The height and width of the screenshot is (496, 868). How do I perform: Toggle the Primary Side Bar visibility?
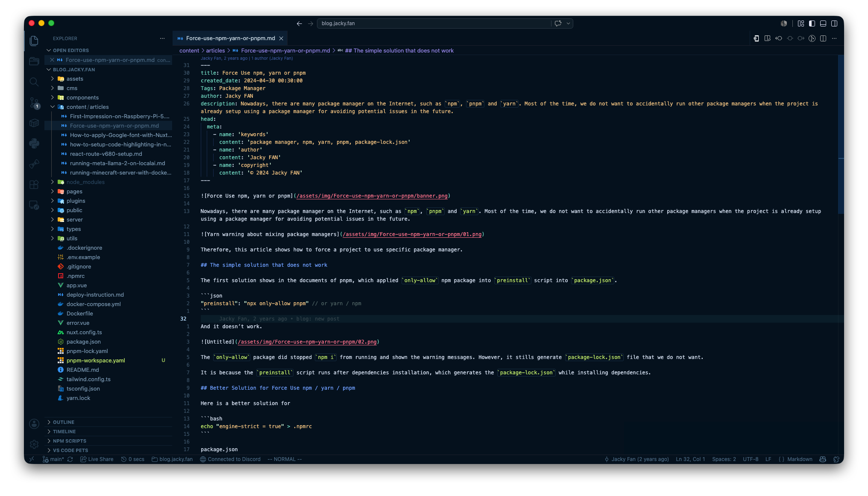812,23
